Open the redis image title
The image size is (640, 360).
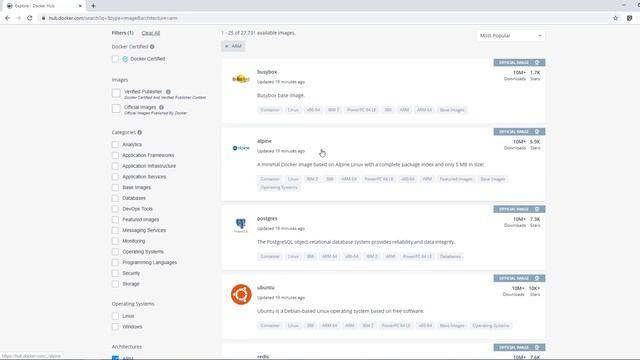point(263,356)
